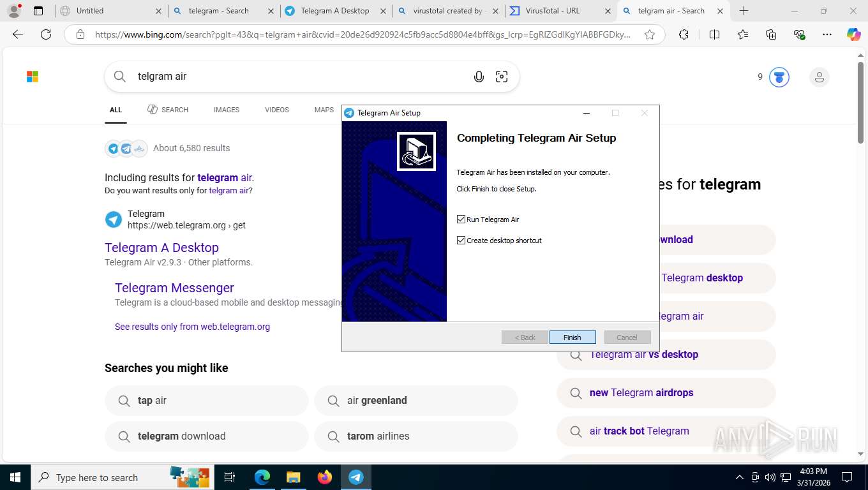This screenshot has height=490, width=868.
Task: Close the telgram air - Search tab
Action: point(719,11)
